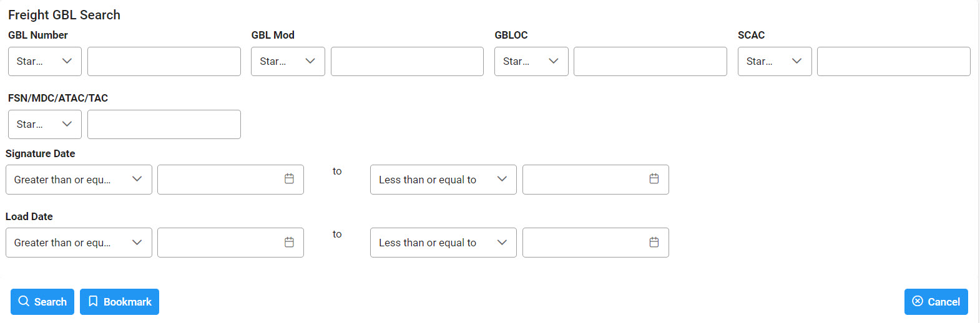Open the GBLOC match-type dropdown

coord(531,61)
